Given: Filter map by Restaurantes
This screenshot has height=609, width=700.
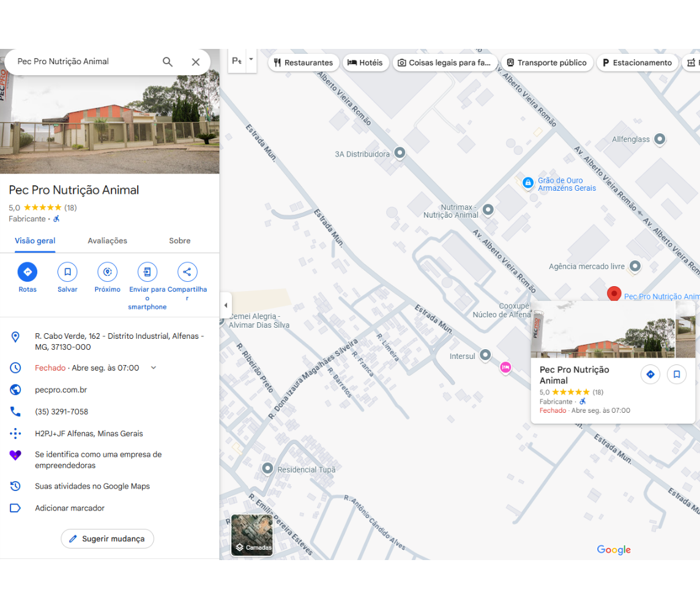Looking at the screenshot, I should pyautogui.click(x=303, y=62).
